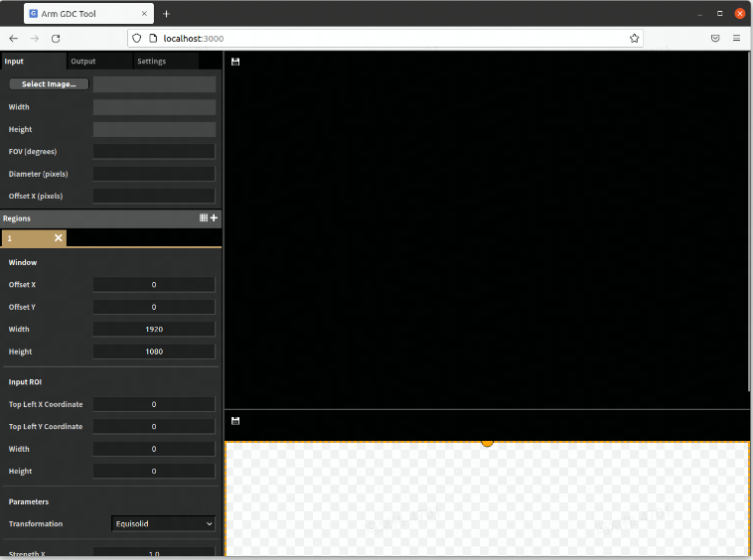Open the grid layout icon in Regions header
Viewport: 753px width, 560px height.
(x=204, y=218)
